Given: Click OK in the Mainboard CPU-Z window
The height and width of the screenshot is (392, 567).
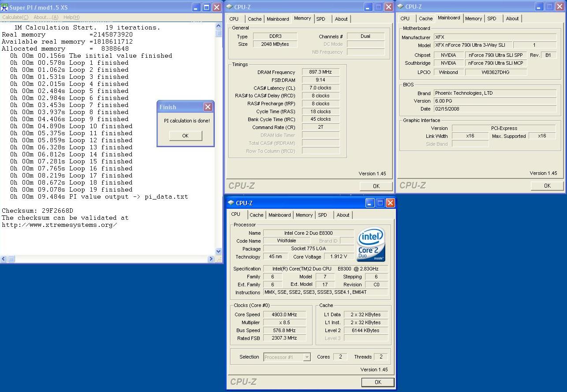Looking at the screenshot, I should [x=547, y=185].
